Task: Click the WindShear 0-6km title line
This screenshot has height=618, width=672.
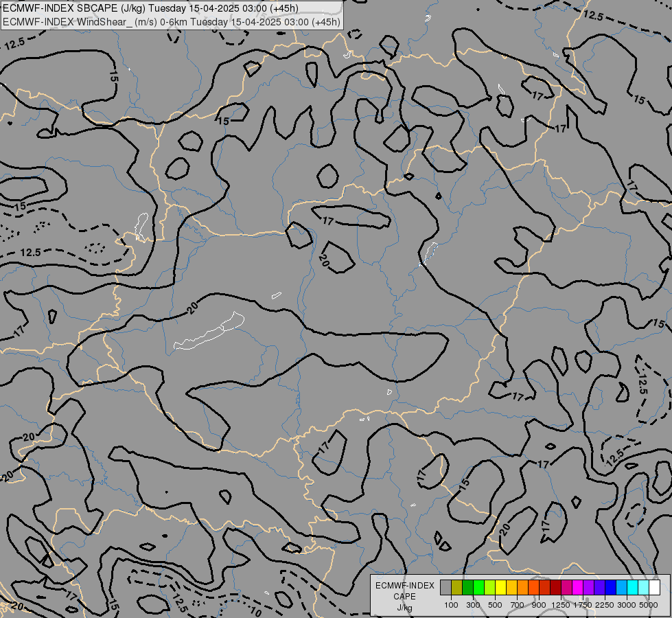Action: [172, 22]
